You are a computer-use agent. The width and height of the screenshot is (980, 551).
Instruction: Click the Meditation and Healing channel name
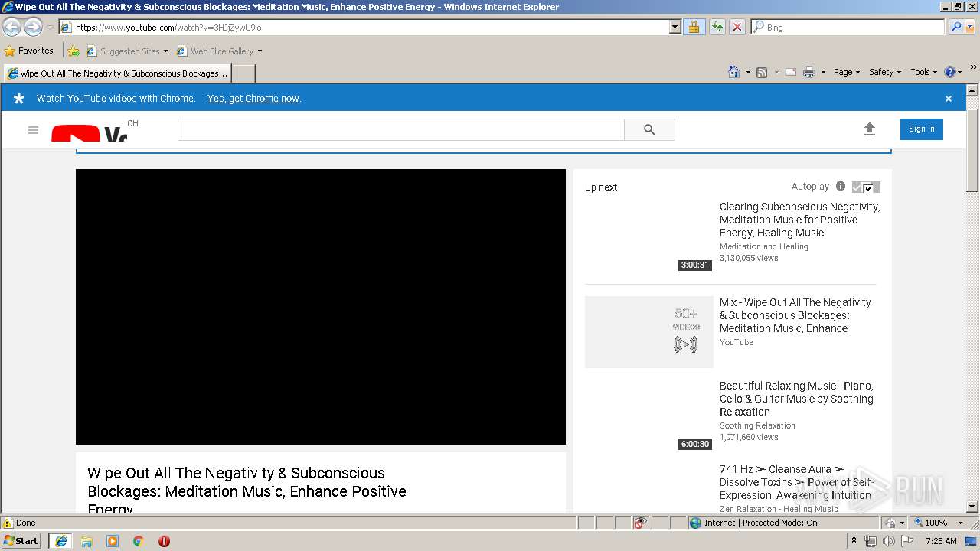[764, 246]
